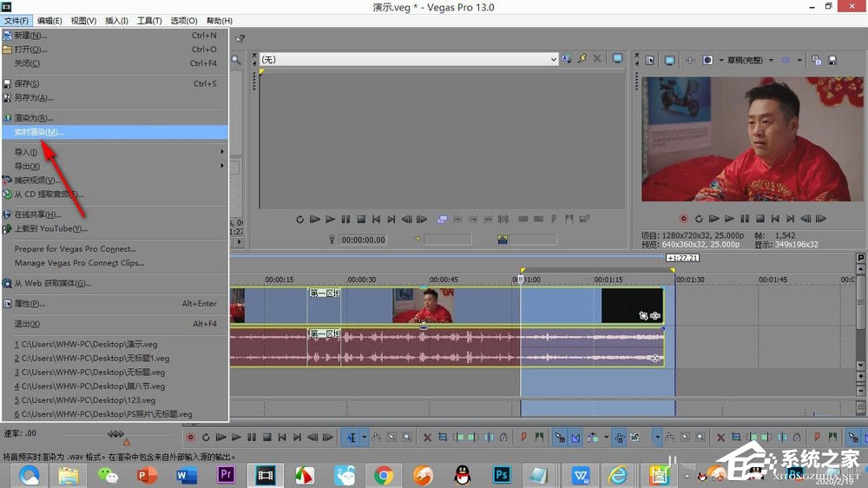Click save snapshot to file icon
The image size is (868, 488).
point(832,61)
